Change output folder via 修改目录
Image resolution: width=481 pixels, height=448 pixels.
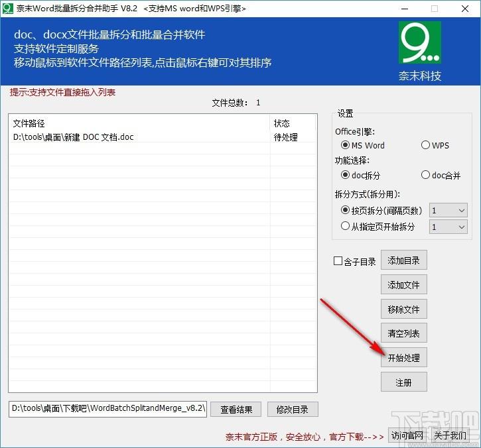coord(293,410)
